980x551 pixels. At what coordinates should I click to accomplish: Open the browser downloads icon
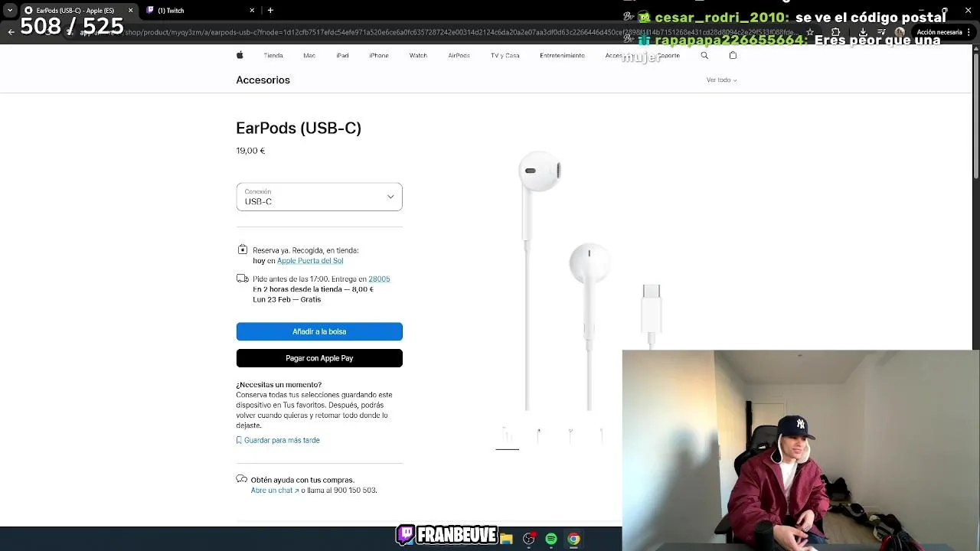tap(863, 32)
